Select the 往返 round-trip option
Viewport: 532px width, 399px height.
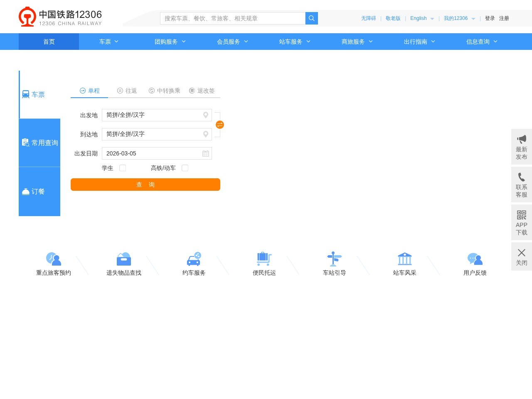[127, 91]
